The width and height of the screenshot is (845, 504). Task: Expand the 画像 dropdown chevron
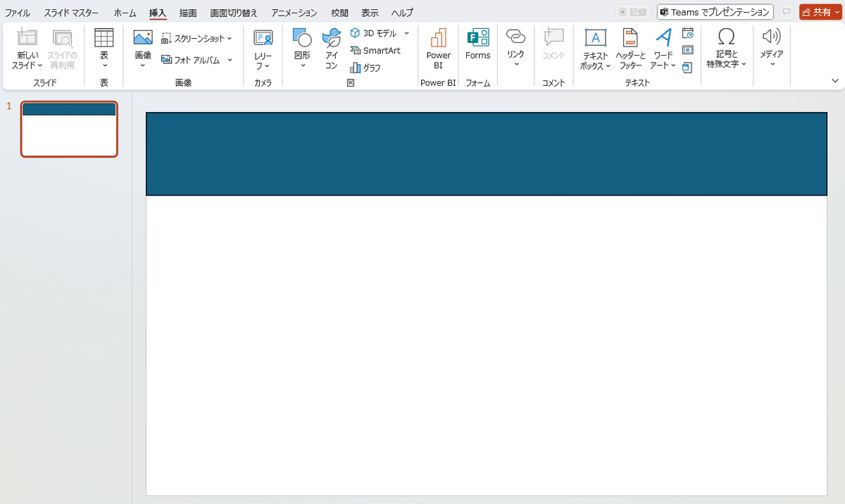tap(143, 65)
